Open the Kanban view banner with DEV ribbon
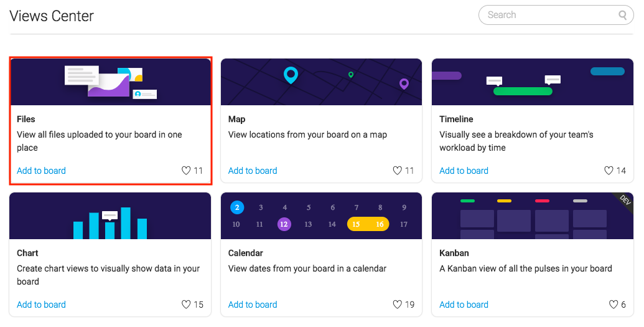Viewport: 644px width, 327px height. [533, 216]
